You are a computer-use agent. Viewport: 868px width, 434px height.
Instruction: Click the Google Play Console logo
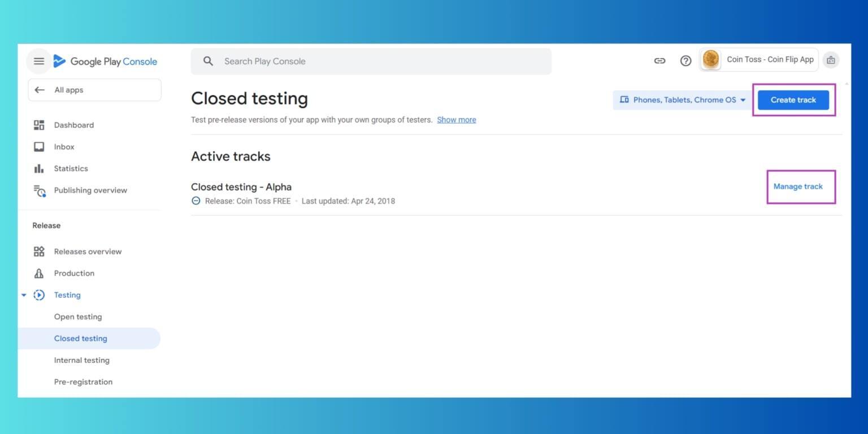point(105,62)
